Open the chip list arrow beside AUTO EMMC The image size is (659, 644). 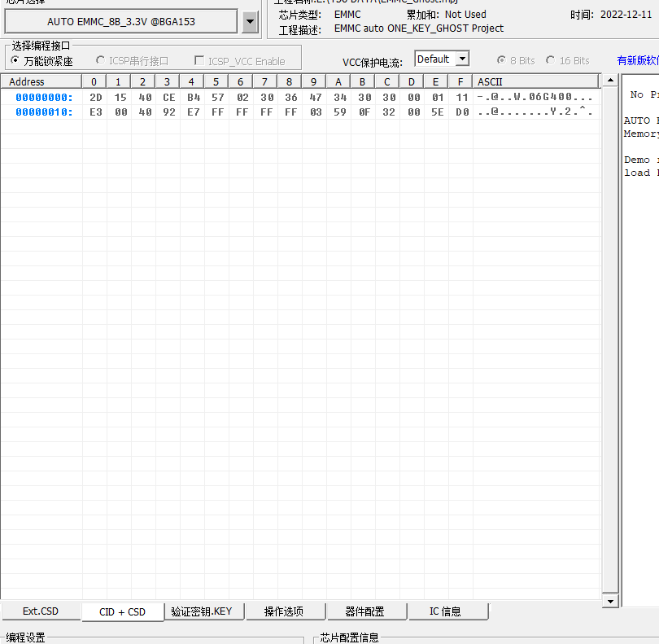click(251, 22)
